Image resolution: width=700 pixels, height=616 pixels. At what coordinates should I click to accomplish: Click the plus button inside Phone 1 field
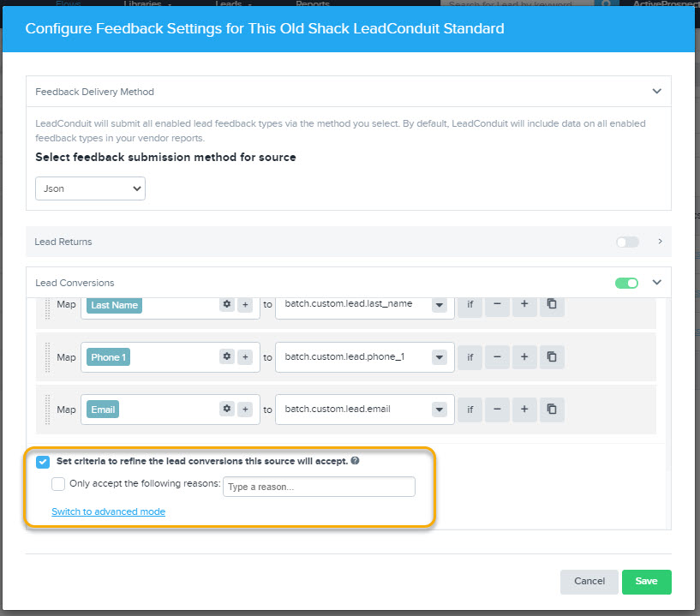click(245, 357)
